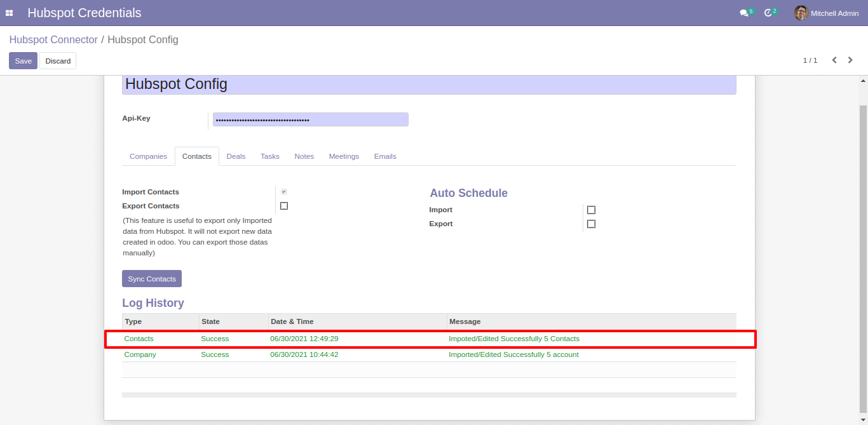The width and height of the screenshot is (868, 425).
Task: Edit the Hubspot Config name field
Action: pos(429,84)
